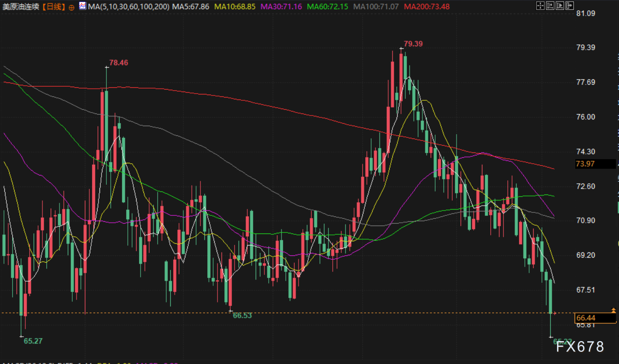Click the crosshair cursor icon in top-right toolbar
619x364 pixels.
(x=539, y=6)
